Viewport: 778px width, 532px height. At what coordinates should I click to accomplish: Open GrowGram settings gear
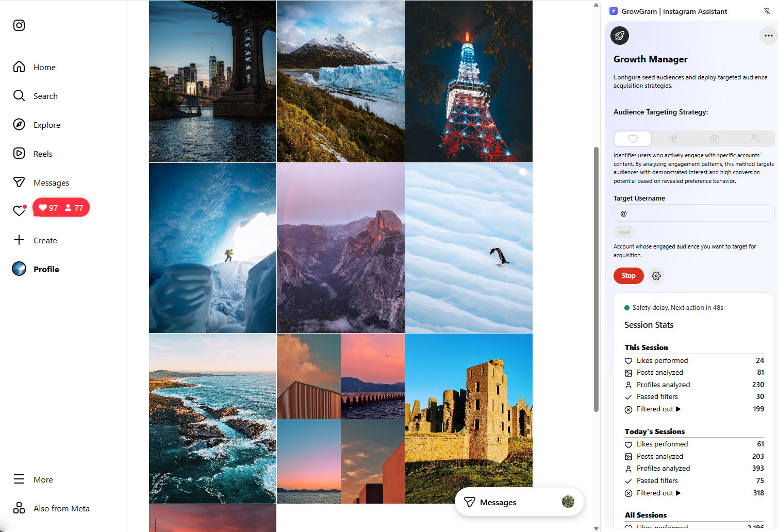(656, 276)
